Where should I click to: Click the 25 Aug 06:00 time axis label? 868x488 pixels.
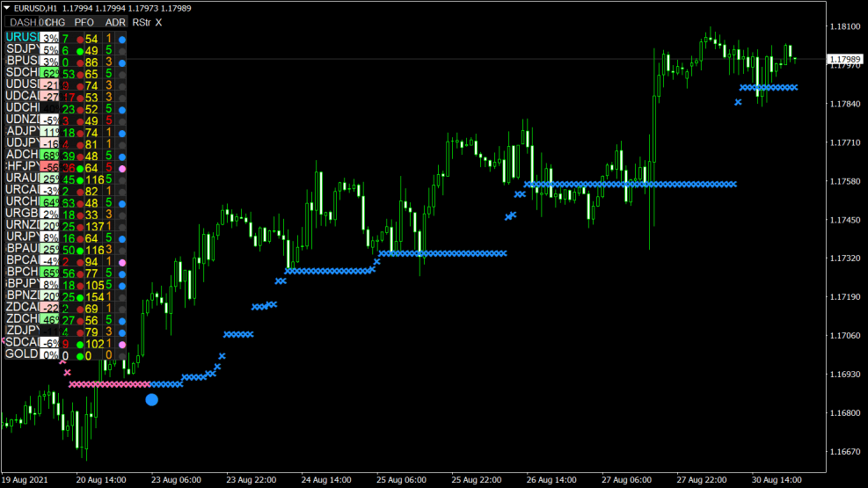pyautogui.click(x=401, y=480)
